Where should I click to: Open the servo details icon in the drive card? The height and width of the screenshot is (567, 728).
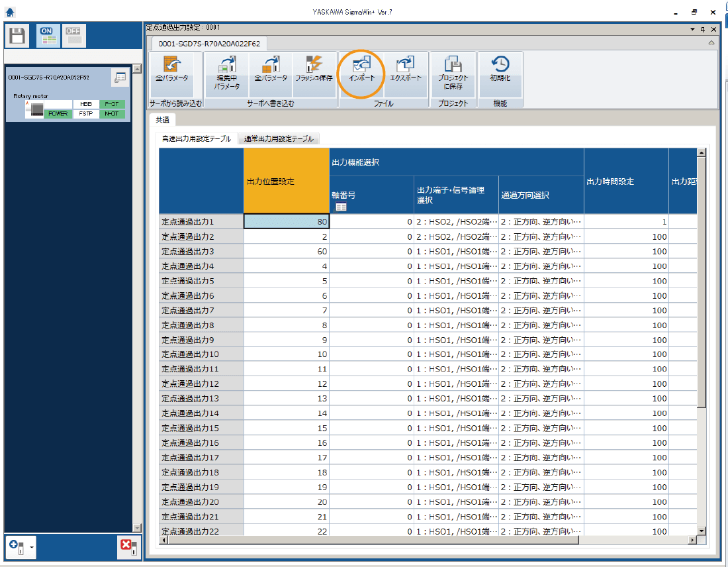(120, 77)
